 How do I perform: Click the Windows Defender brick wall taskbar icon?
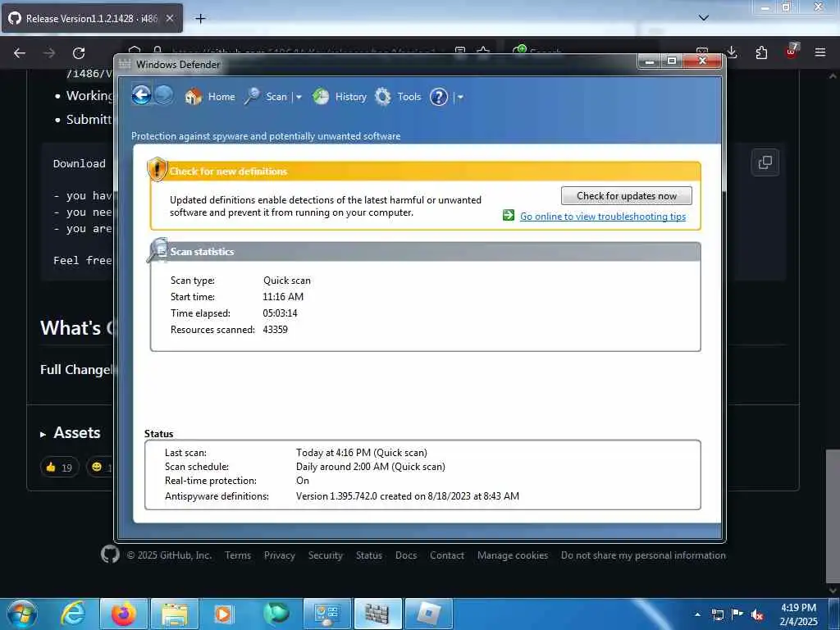377,614
